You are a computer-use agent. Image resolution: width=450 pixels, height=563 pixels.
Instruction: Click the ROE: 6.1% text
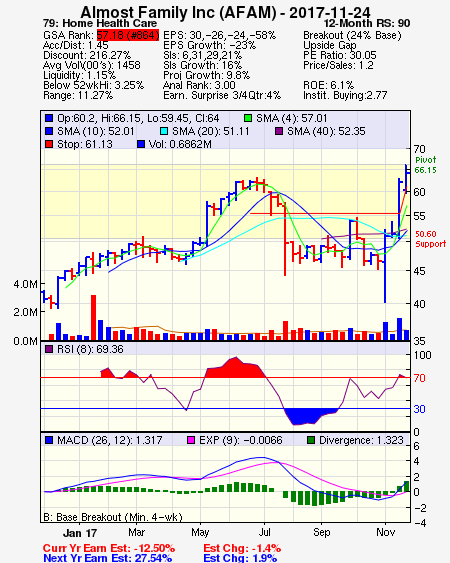329,85
